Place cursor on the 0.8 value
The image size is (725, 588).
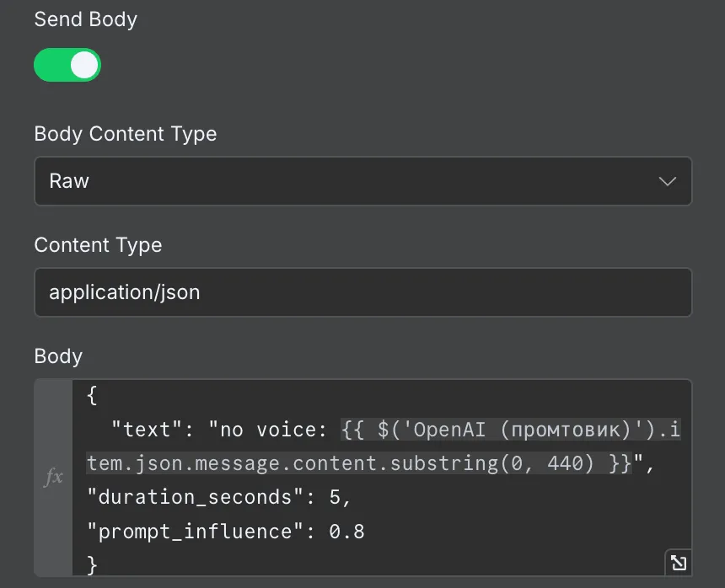tap(346, 531)
